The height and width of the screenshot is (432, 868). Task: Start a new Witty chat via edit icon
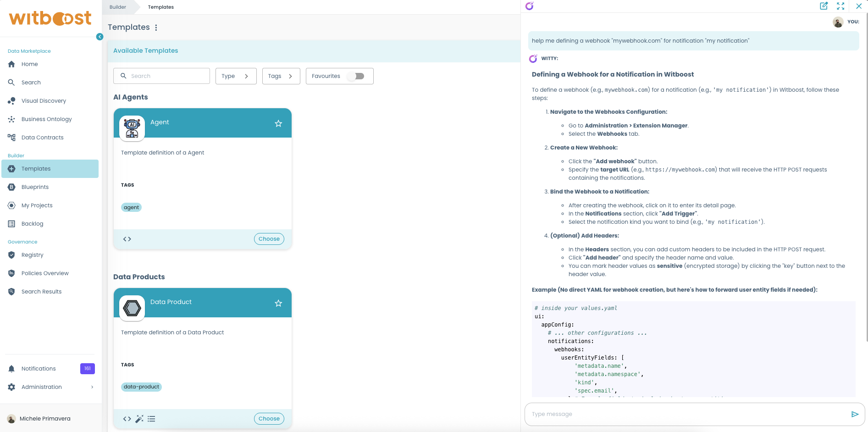click(x=824, y=6)
